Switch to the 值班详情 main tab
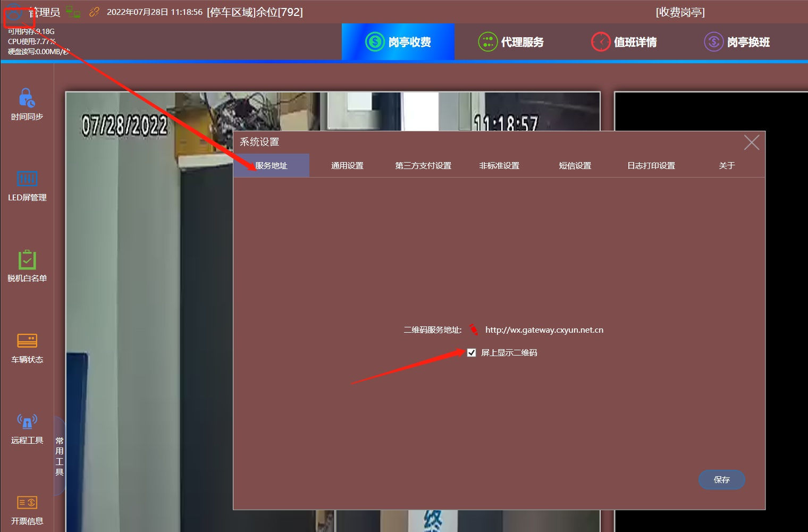Screen dimensions: 808x532 pos(624,41)
